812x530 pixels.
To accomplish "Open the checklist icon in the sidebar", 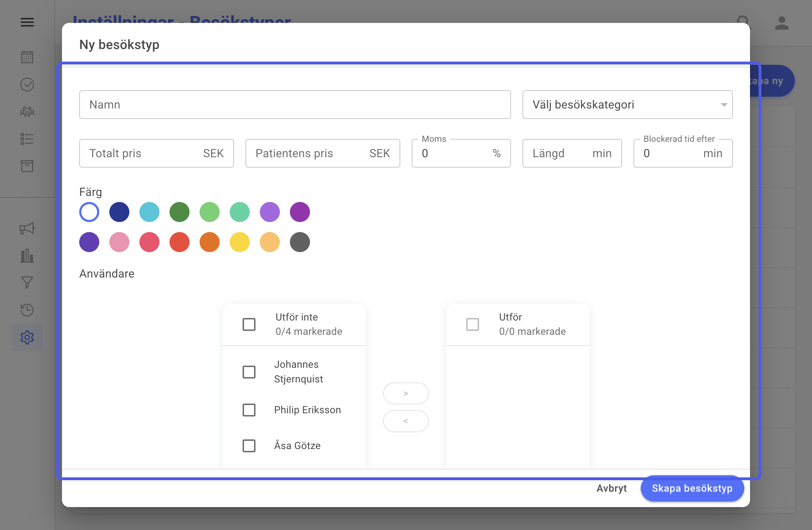I will tap(27, 139).
